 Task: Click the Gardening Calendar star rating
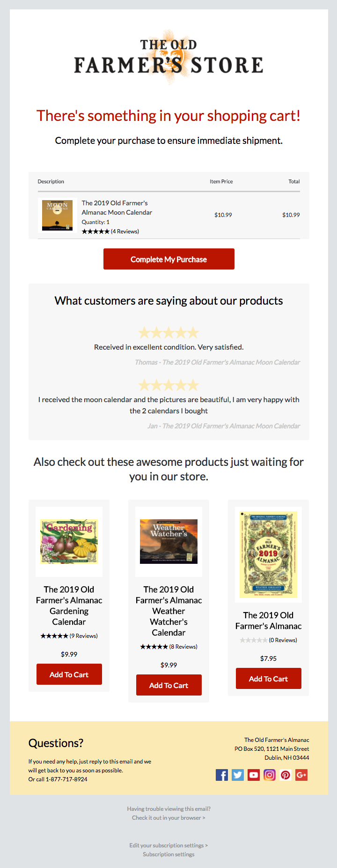pyautogui.click(x=54, y=636)
